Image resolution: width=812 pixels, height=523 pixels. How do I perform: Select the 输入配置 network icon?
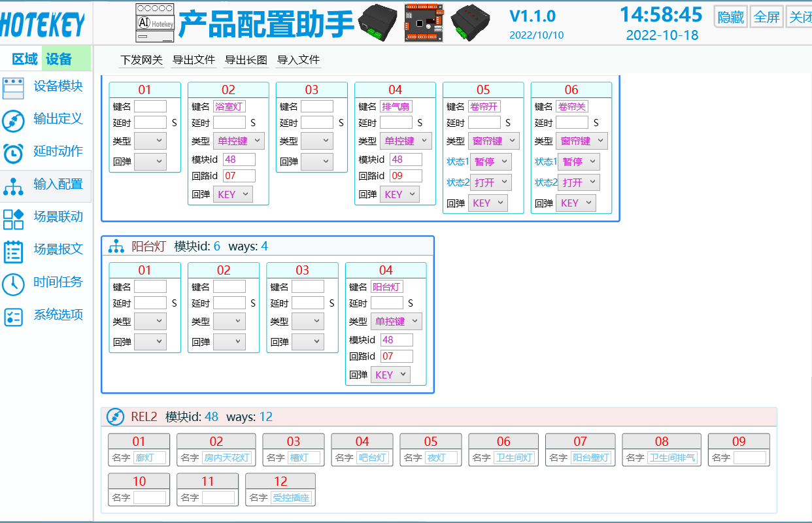14,186
